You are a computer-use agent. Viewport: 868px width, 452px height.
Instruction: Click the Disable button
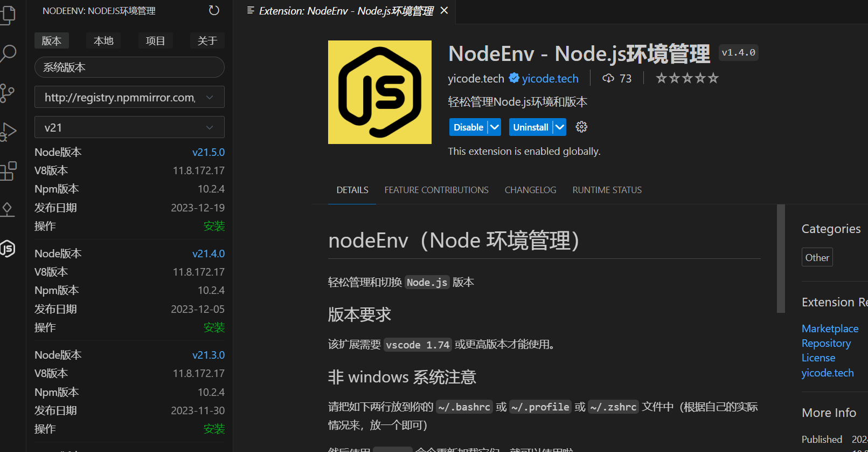click(x=468, y=127)
